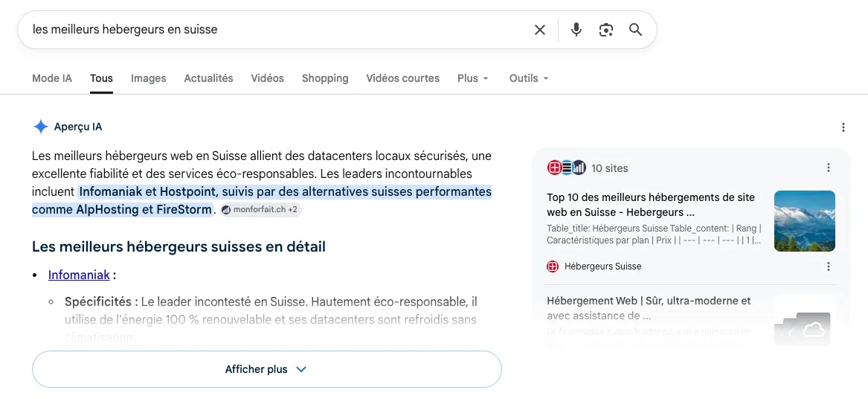
Task: Click the cloud hosting thumbnail
Action: coord(804,322)
